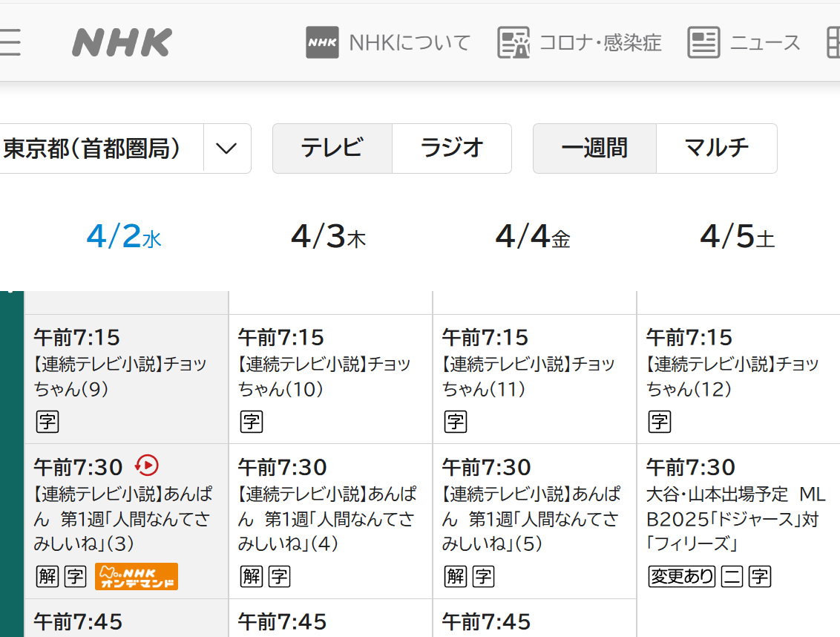Select the 4/4 金 date

point(533,236)
